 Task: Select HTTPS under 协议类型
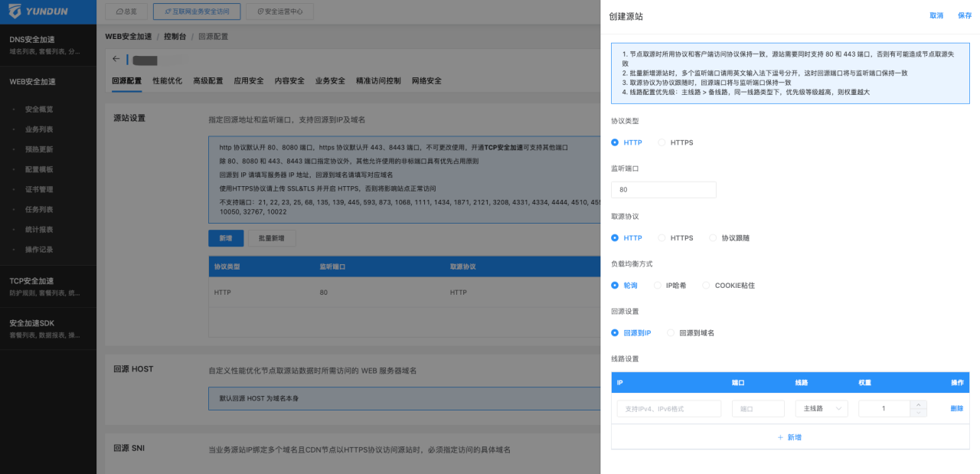[675, 142]
